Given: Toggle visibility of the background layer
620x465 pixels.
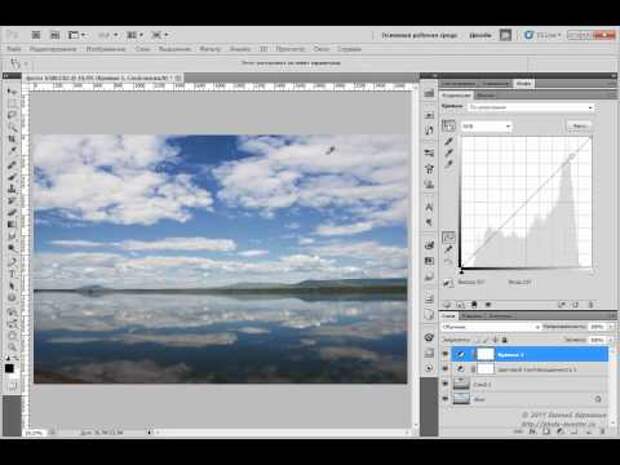Looking at the screenshot, I should pyautogui.click(x=445, y=399).
